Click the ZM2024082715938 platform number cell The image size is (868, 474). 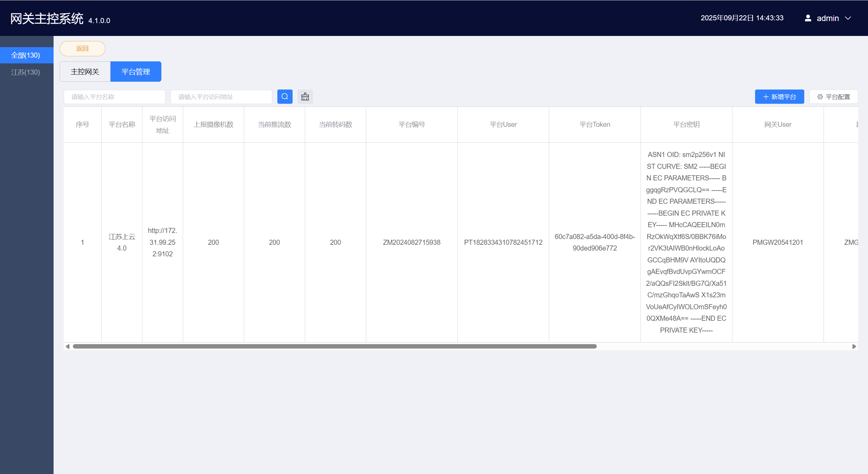[x=412, y=242]
